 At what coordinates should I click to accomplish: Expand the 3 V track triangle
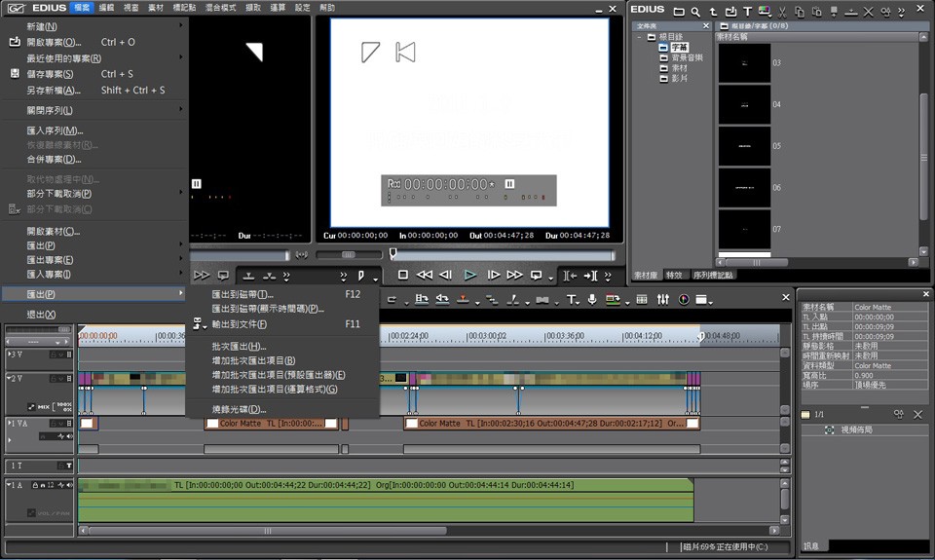pos(9,354)
